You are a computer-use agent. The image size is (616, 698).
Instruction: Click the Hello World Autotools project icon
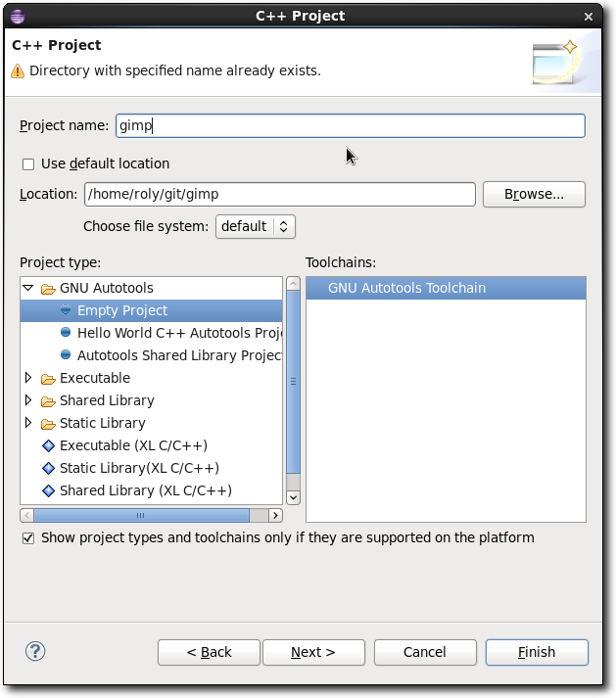pyautogui.click(x=66, y=333)
